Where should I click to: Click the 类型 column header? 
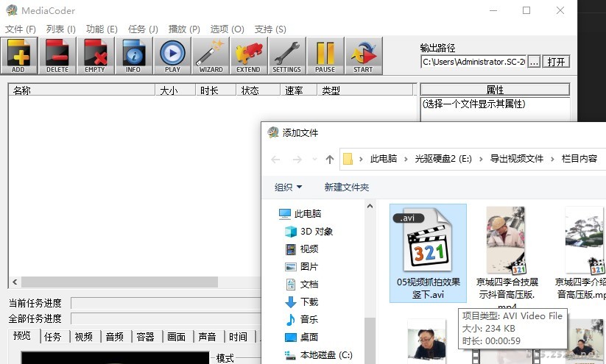click(x=364, y=90)
